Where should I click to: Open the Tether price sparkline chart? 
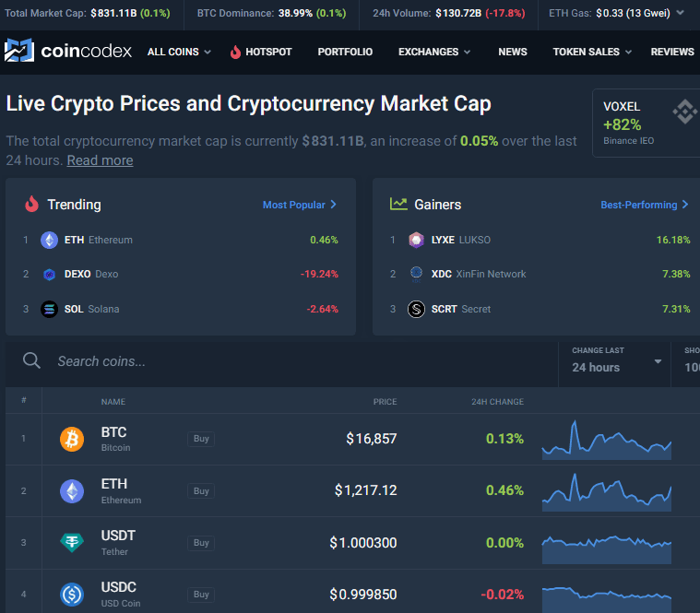coord(606,549)
